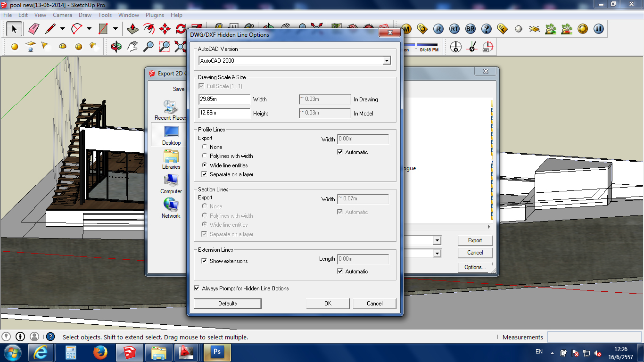Image resolution: width=644 pixels, height=362 pixels.
Task: Choose the Pencil line tool
Action: tap(50, 29)
